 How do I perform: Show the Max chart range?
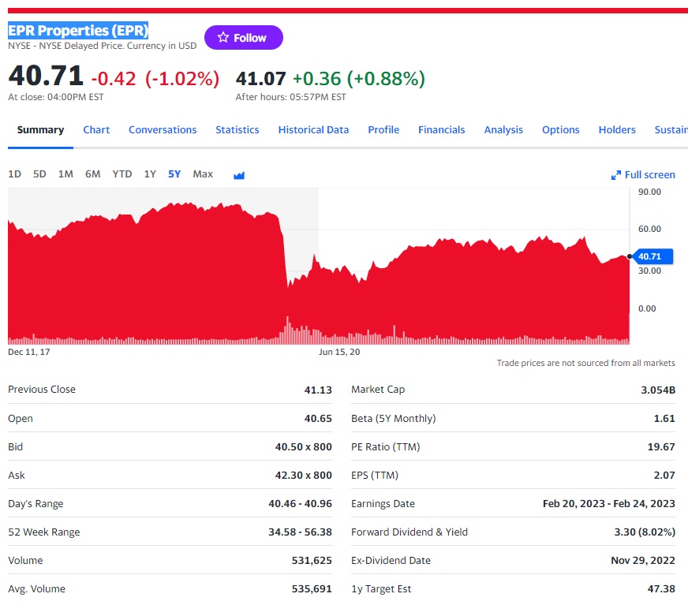point(203,174)
